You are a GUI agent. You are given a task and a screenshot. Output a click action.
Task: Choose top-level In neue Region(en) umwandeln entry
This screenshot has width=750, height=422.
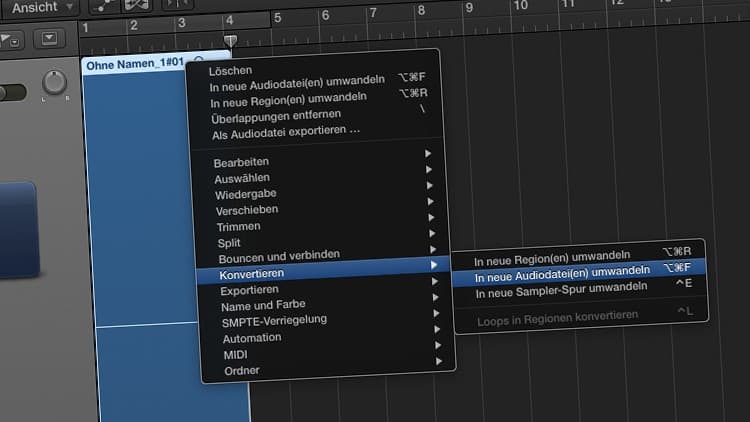pyautogui.click(x=288, y=100)
